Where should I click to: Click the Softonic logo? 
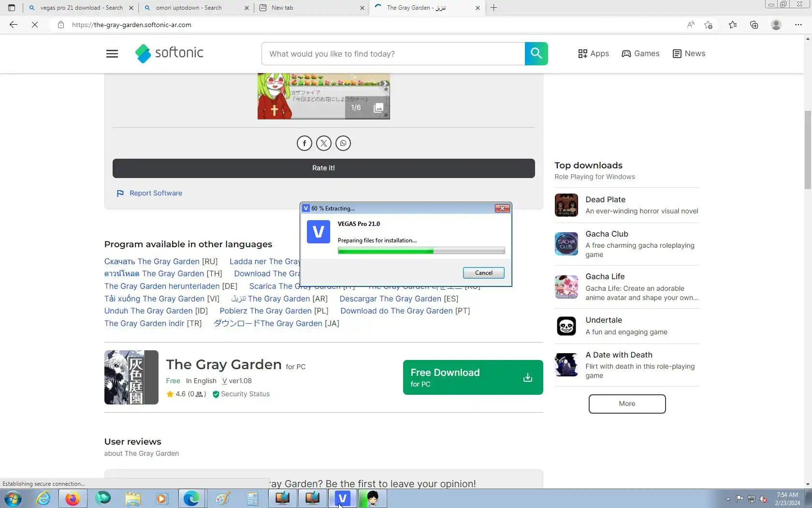169,53
